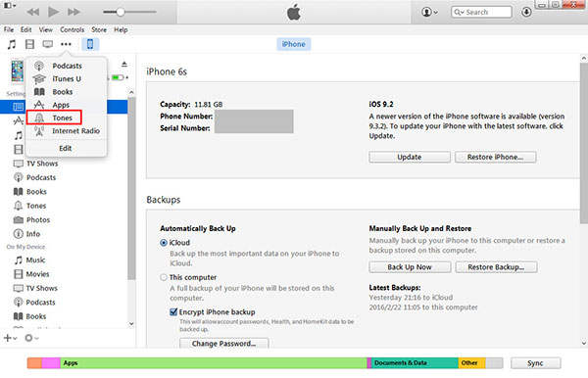The height and width of the screenshot is (378, 588).
Task: Choose Internet Radio in the dropdown menu
Action: pyautogui.click(x=67, y=131)
